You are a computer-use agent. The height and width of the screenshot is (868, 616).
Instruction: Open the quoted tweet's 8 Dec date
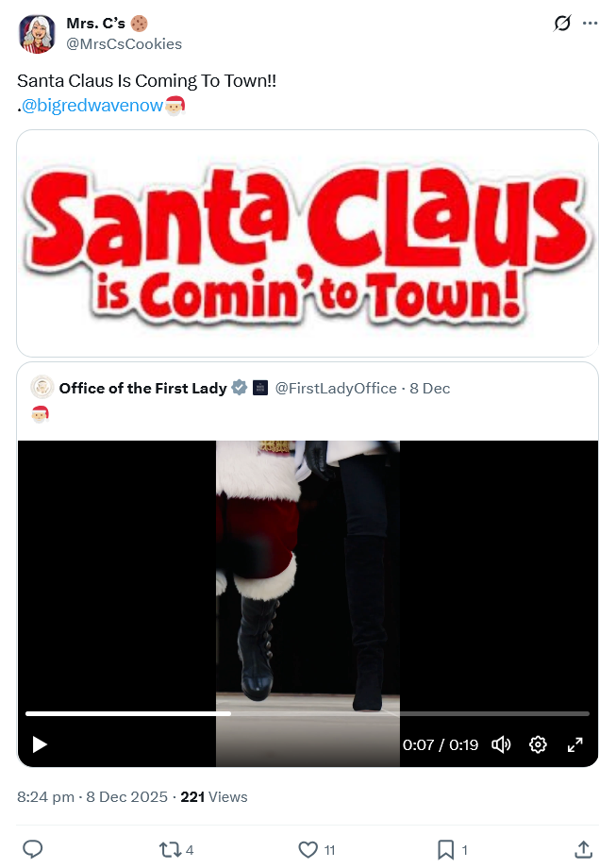[x=429, y=389]
